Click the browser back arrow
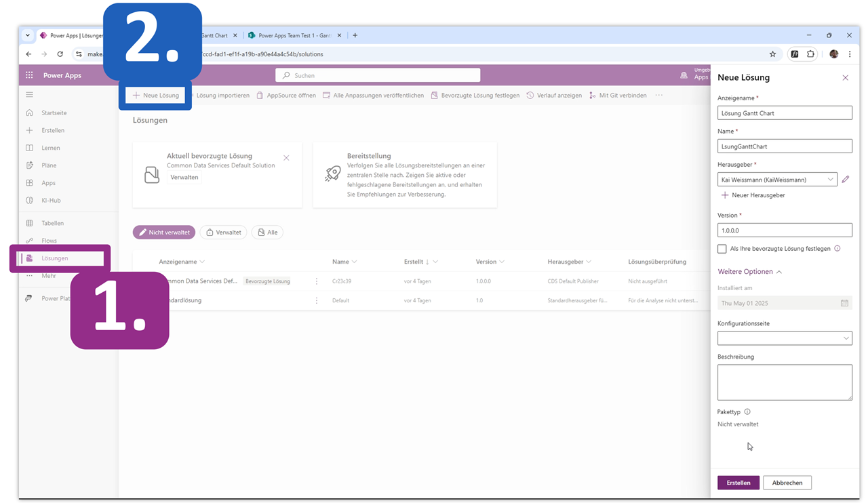 point(28,54)
